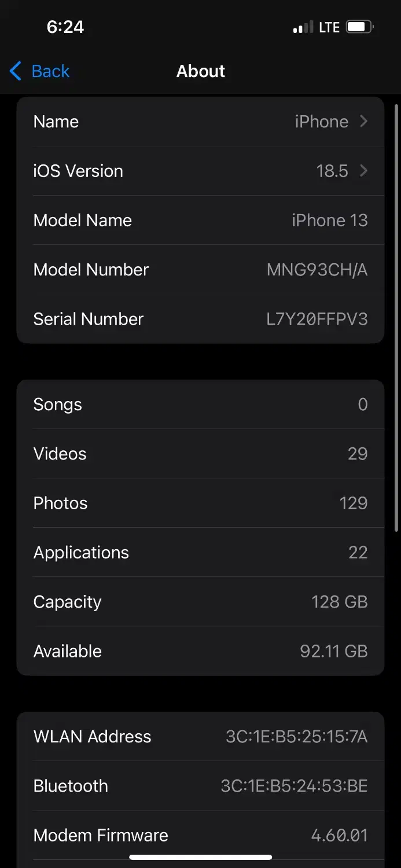This screenshot has height=868, width=401.
Task: Tap the Capacity 128 GB row
Action: [x=200, y=602]
